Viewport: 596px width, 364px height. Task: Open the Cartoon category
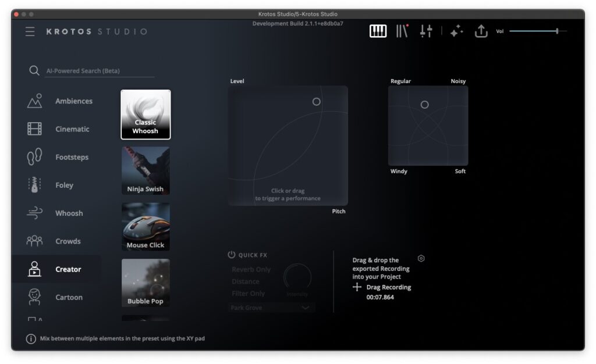69,297
